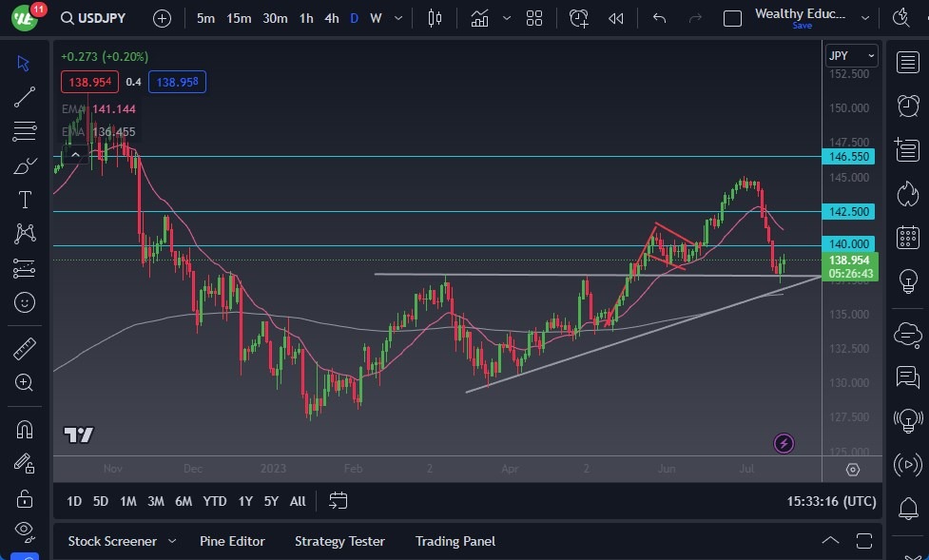Add a symbol to compare using plus icon
The width and height of the screenshot is (929, 560).
coord(162,18)
